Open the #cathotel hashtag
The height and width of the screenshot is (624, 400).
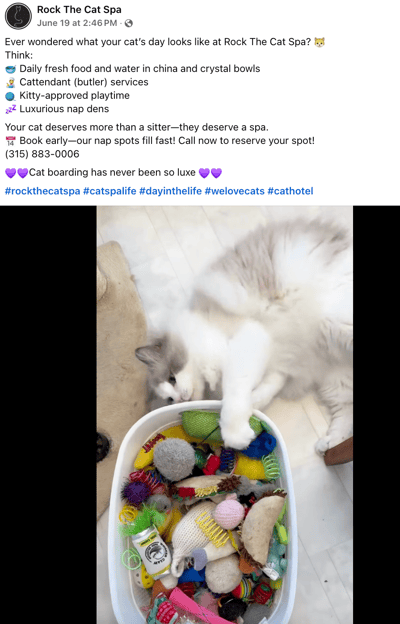tap(290, 191)
